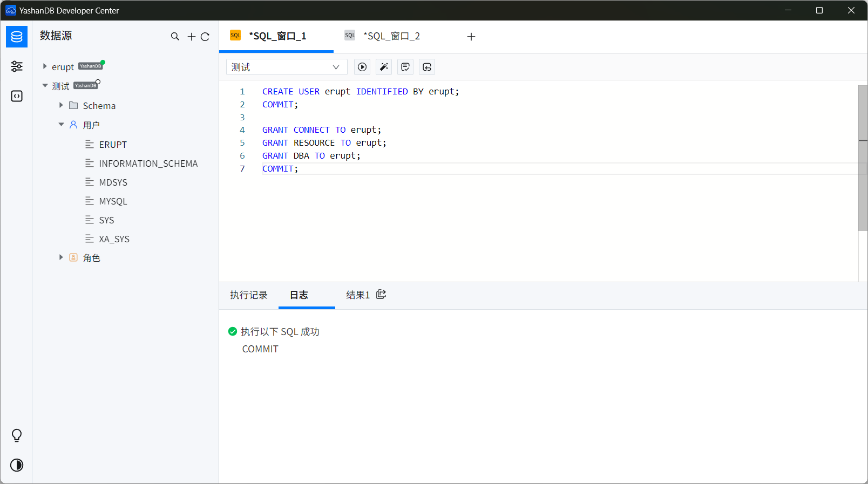Click the GRANT RESOURCE TO erupt line

(324, 143)
